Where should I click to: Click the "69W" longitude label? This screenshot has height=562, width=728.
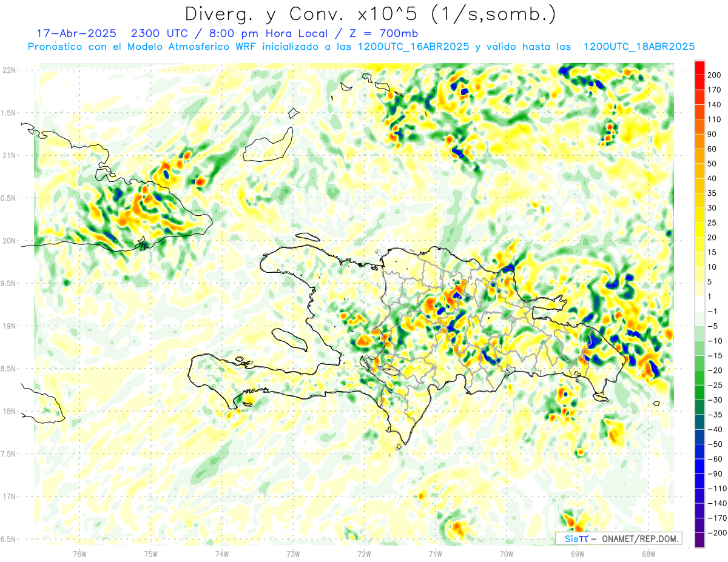pos(577,554)
